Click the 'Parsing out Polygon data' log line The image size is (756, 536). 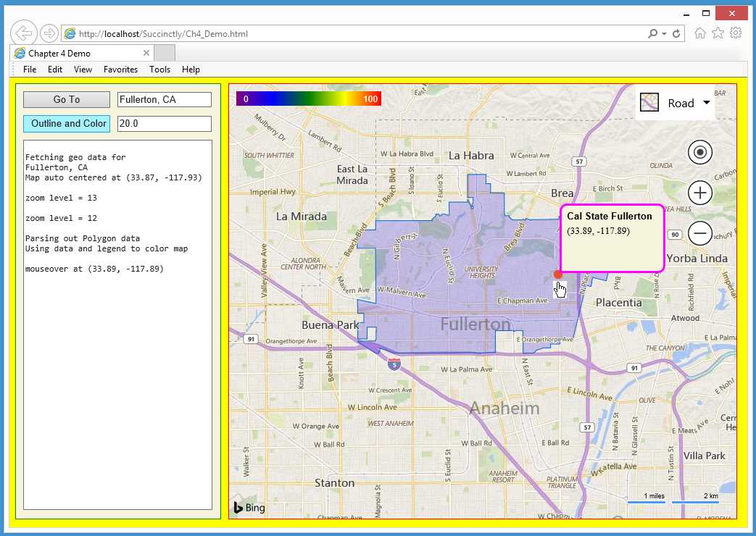tap(83, 238)
